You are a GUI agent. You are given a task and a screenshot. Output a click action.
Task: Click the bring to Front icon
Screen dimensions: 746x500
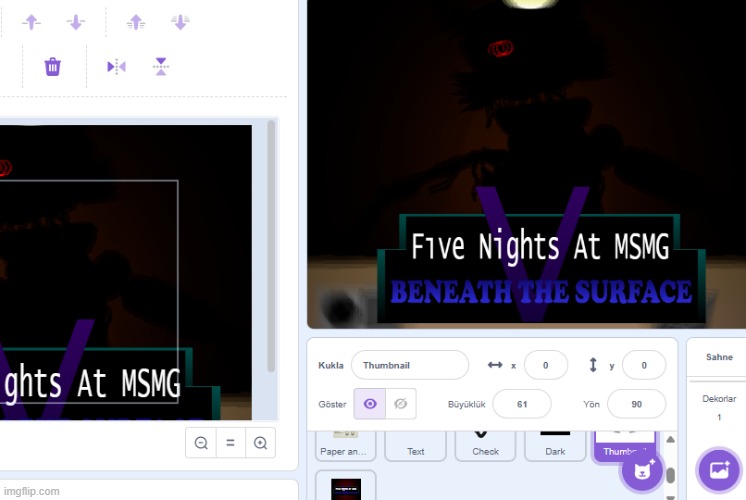click(136, 22)
